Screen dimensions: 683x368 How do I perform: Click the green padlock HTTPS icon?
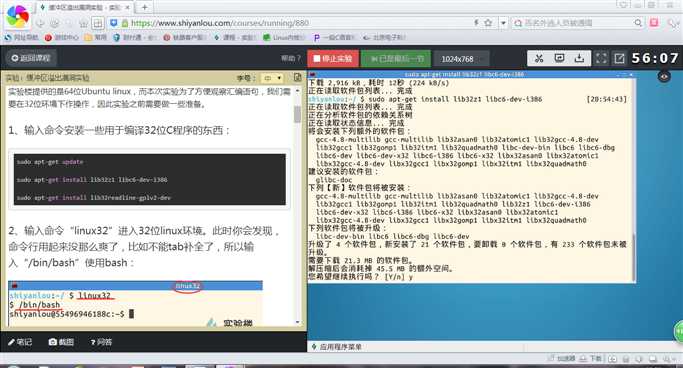pyautogui.click(x=125, y=23)
